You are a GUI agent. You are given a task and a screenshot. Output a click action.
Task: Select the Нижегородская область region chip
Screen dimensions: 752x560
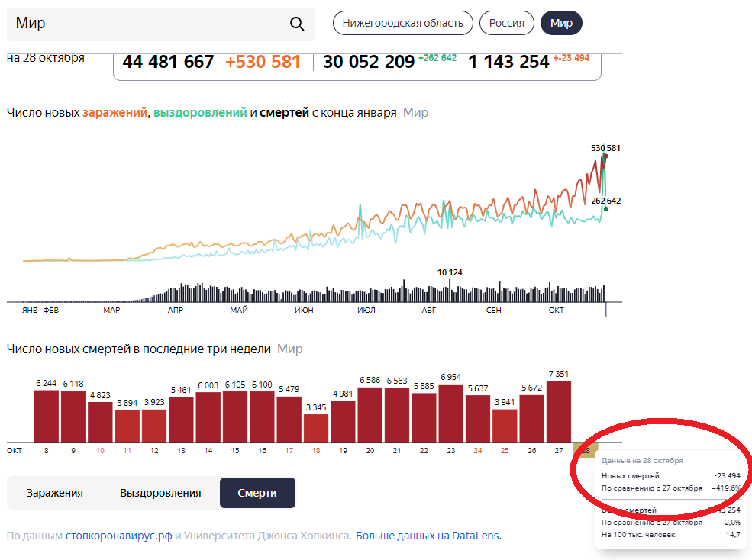coord(402,23)
